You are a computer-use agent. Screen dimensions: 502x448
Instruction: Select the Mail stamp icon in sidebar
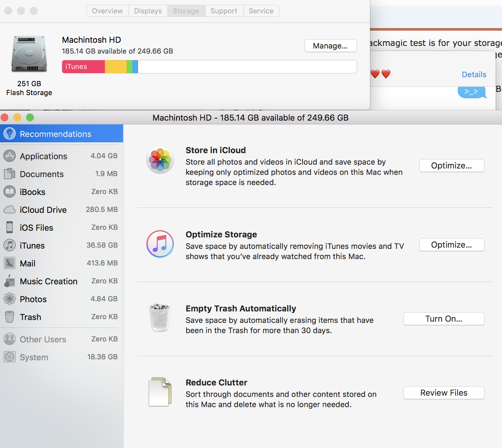click(10, 263)
